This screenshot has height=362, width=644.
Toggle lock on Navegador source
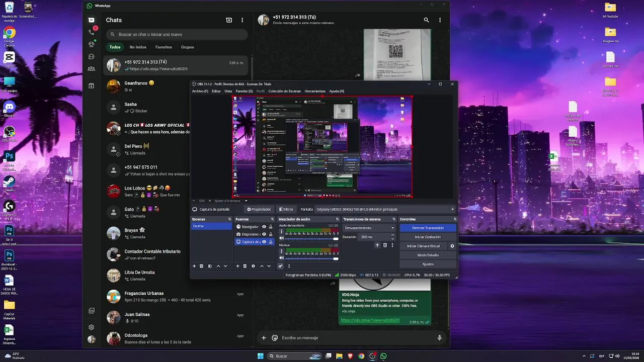point(271,227)
